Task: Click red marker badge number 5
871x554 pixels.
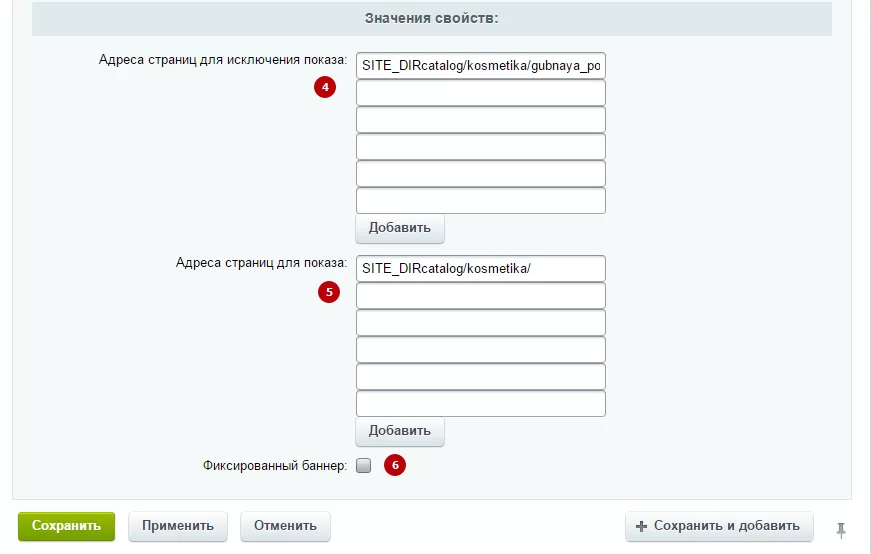Action: coord(329,292)
